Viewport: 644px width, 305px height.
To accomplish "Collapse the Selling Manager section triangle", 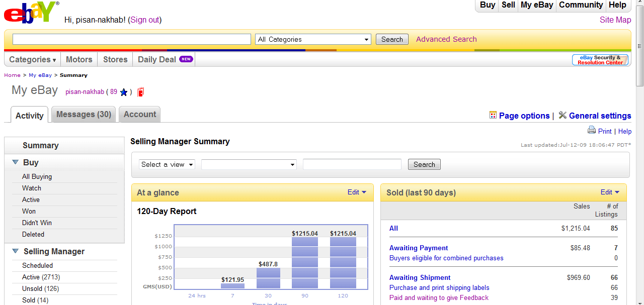I will [x=15, y=251].
